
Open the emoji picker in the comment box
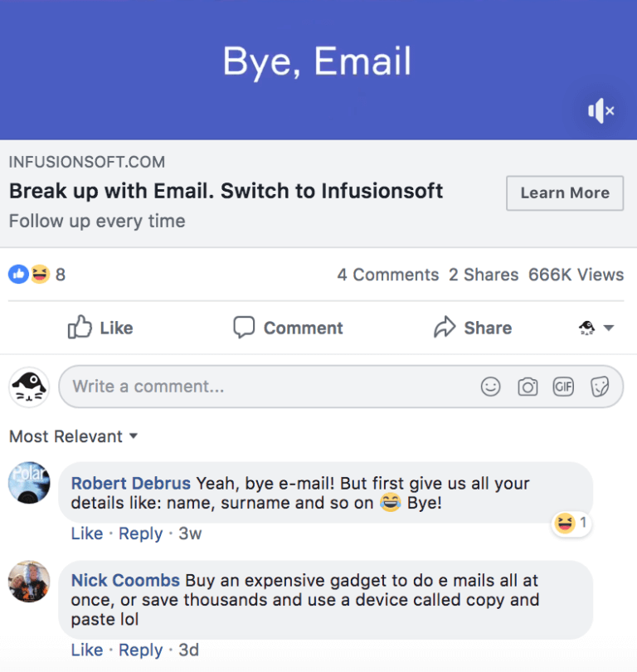point(491,387)
